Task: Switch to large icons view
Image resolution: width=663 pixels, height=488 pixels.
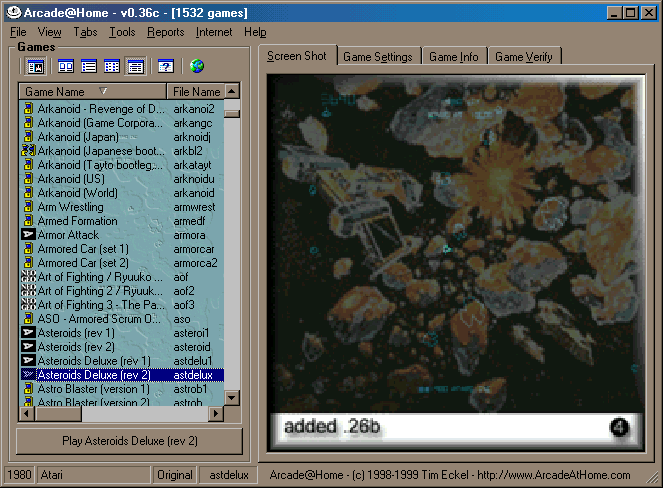Action: 66,66
